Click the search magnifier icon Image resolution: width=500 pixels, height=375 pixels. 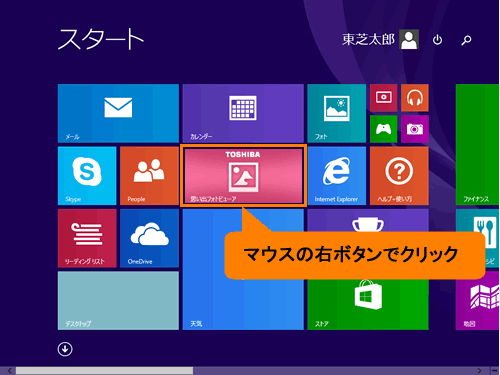(466, 40)
